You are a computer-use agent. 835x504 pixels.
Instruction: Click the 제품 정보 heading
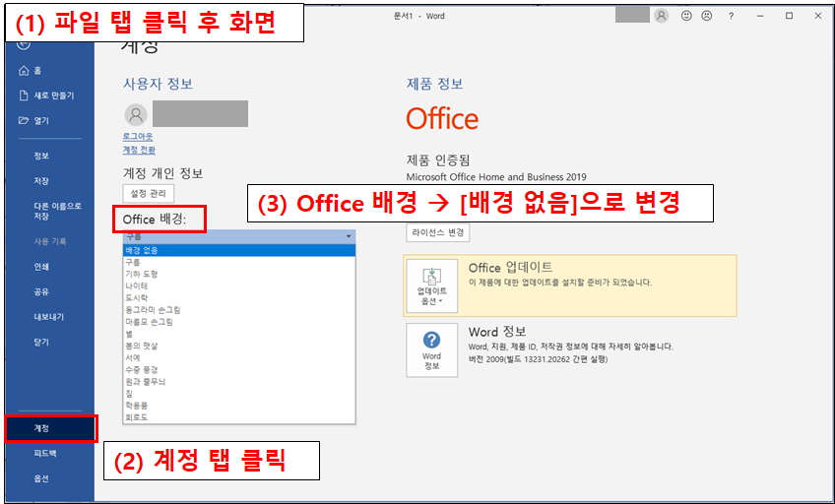pos(434,84)
